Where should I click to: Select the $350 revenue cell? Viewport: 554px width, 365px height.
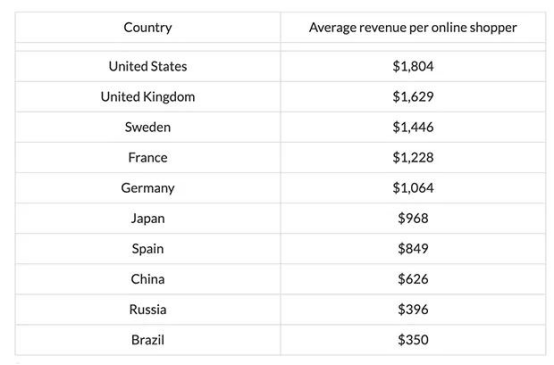pyautogui.click(x=413, y=340)
